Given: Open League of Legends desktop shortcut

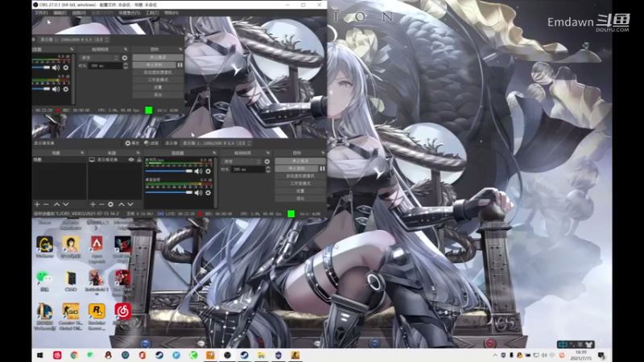Looking at the screenshot, I should [44, 317].
